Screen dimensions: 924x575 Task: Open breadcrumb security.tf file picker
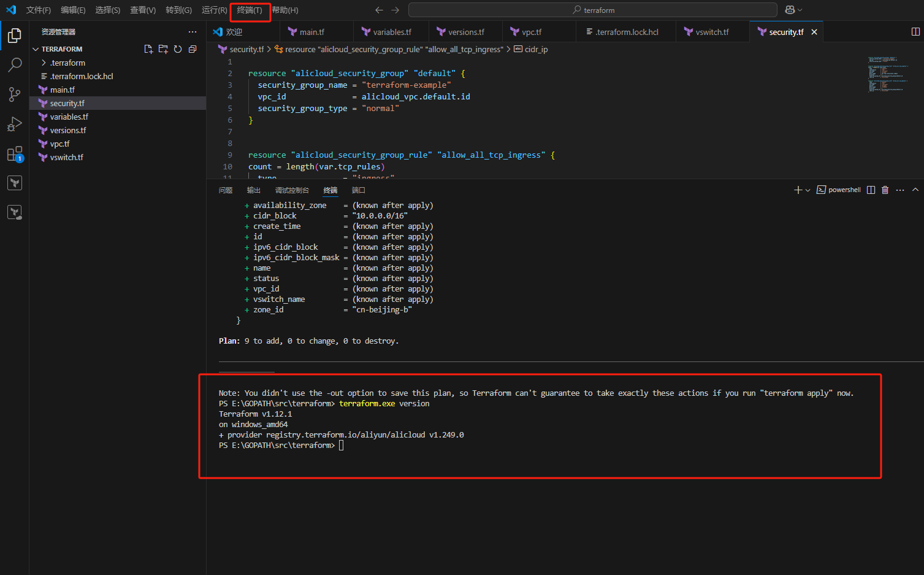click(x=241, y=49)
